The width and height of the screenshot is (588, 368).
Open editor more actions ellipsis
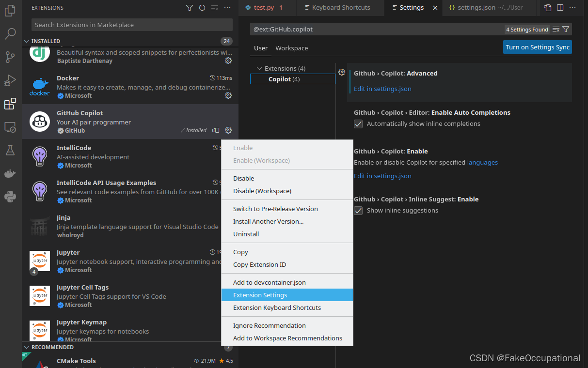tap(573, 8)
